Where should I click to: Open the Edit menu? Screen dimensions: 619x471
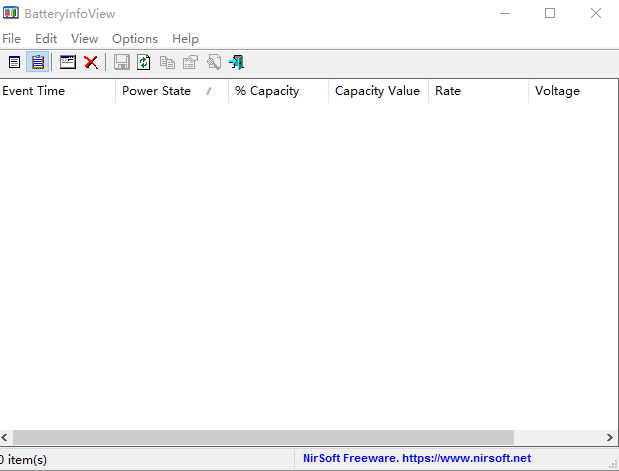tap(46, 39)
